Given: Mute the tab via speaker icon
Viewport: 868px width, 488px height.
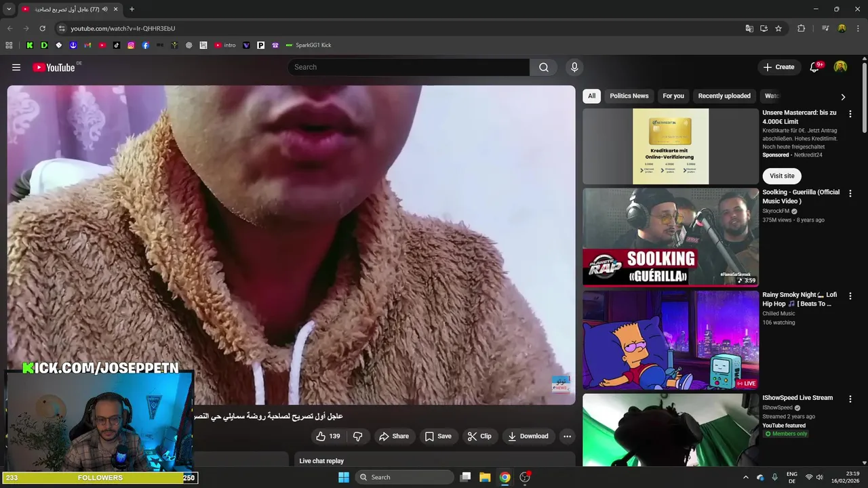Looking at the screenshot, I should [x=105, y=9].
